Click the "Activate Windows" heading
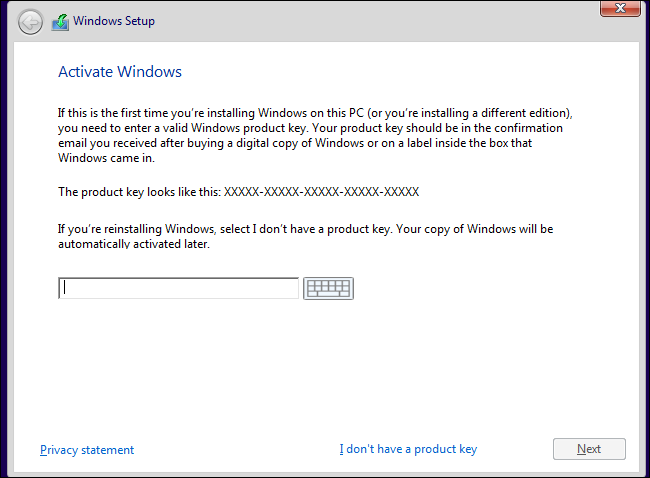The width and height of the screenshot is (650, 478). (x=120, y=72)
